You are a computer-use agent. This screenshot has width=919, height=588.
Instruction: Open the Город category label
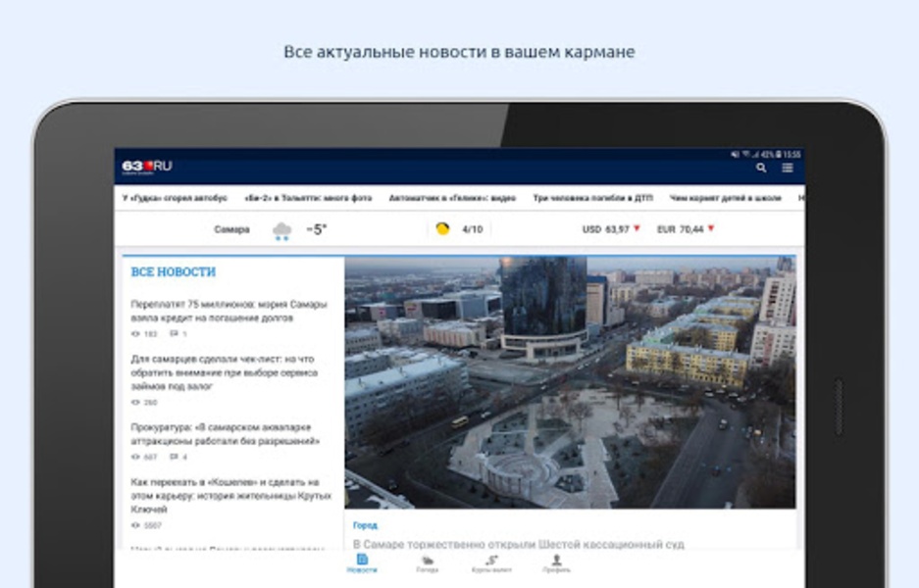pos(365,525)
